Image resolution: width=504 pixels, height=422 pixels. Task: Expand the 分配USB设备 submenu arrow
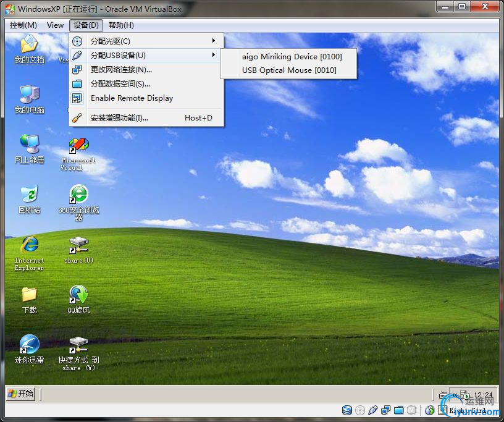(x=213, y=54)
